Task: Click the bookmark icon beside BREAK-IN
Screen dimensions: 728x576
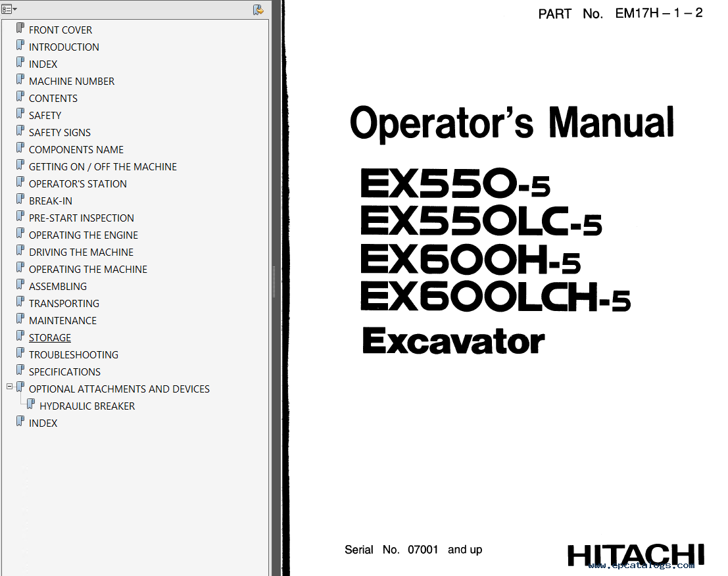Action: (20, 199)
